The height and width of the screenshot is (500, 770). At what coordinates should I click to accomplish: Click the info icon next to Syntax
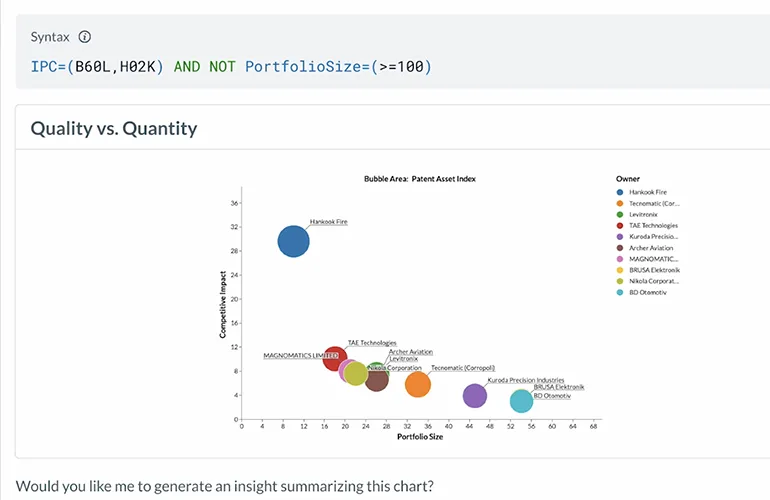pos(85,37)
